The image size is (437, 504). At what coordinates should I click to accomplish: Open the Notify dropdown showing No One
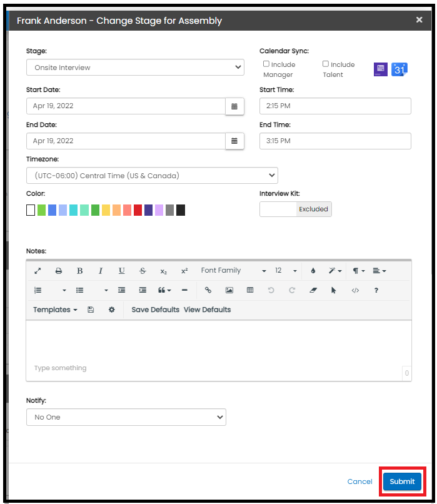click(x=126, y=417)
